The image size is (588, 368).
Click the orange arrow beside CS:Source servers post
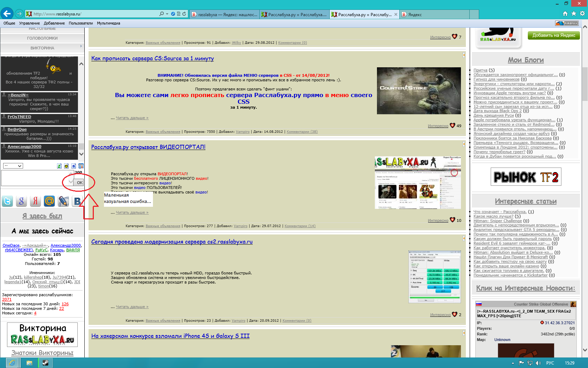pyautogui.click(x=464, y=55)
